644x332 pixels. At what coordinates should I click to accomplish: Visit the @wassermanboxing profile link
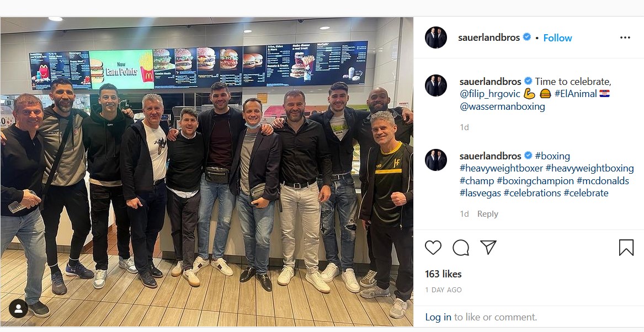502,106
